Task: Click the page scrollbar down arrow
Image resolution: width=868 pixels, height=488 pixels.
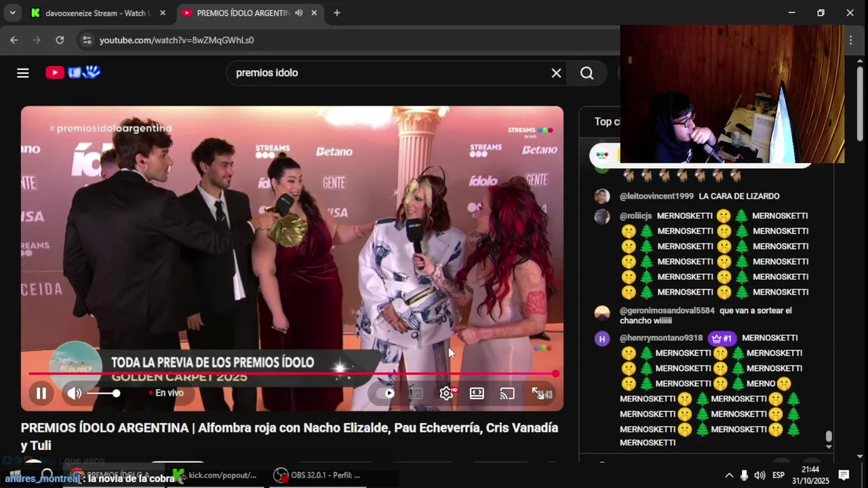Action: pyautogui.click(x=861, y=456)
